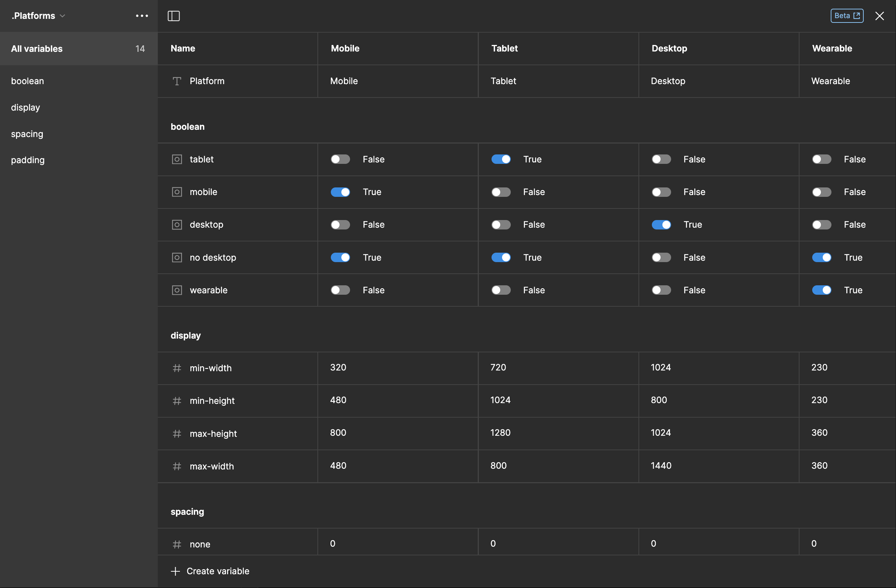
Task: Click number icon beside max-height variable
Action: 177,433
